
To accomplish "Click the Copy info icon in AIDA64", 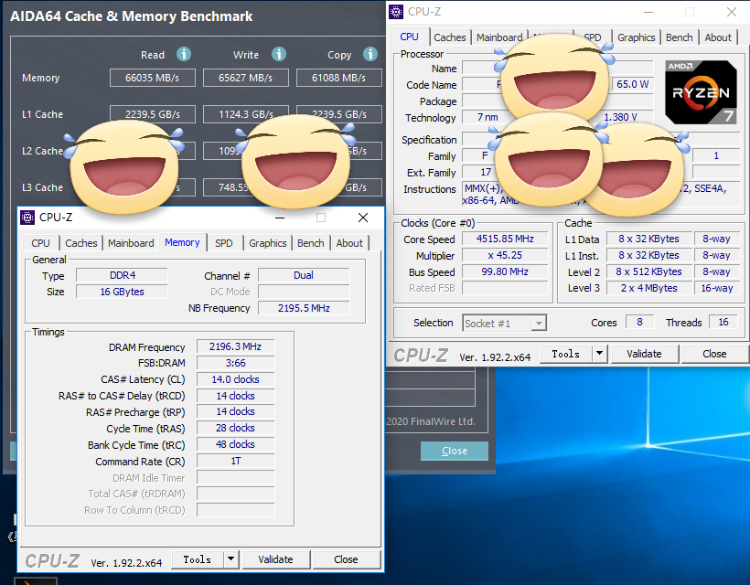I will pos(370,54).
